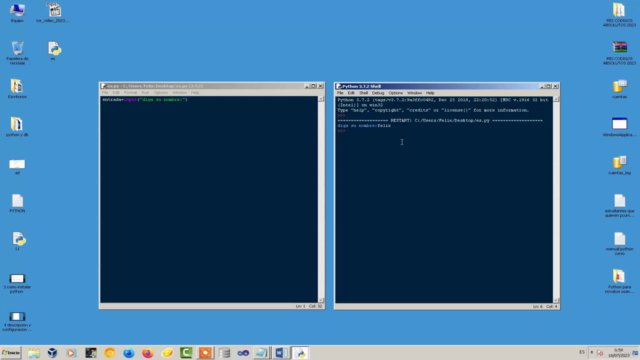Open the Debug menu in Python Shell

click(x=378, y=93)
